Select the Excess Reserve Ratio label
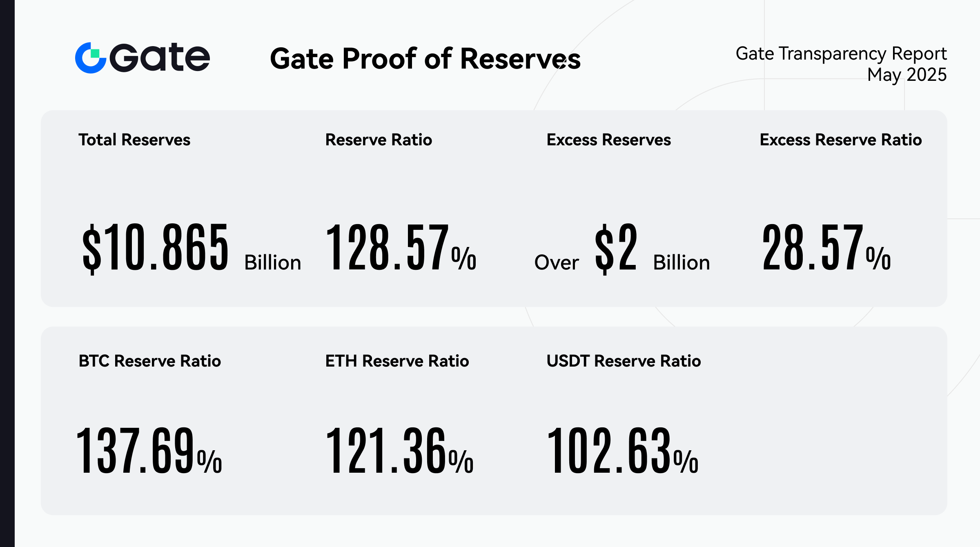 tap(840, 140)
